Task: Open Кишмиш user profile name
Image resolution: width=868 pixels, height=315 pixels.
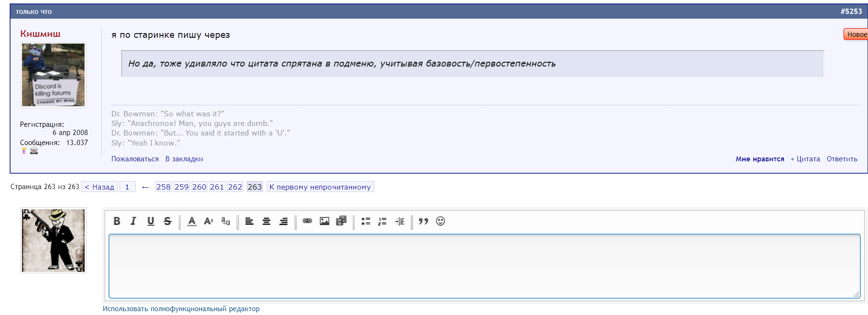Action: [x=40, y=34]
